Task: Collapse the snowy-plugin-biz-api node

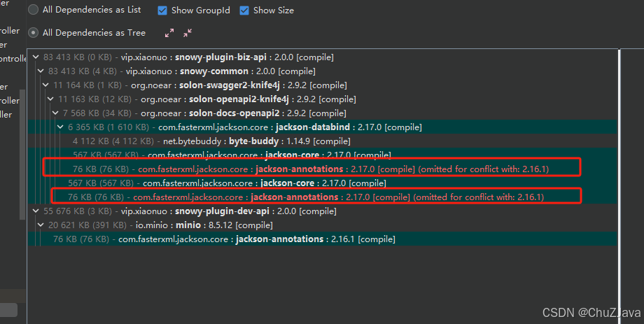Action: coord(36,57)
